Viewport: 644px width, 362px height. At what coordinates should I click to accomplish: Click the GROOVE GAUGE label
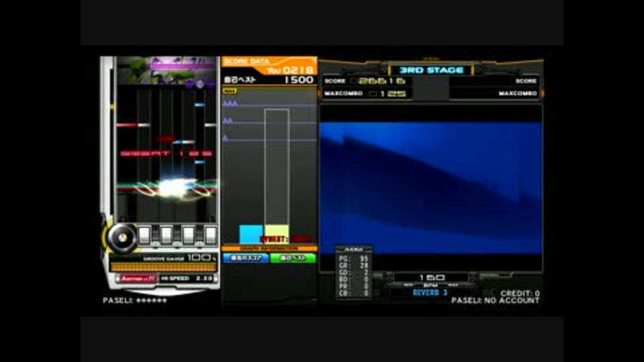(164, 259)
